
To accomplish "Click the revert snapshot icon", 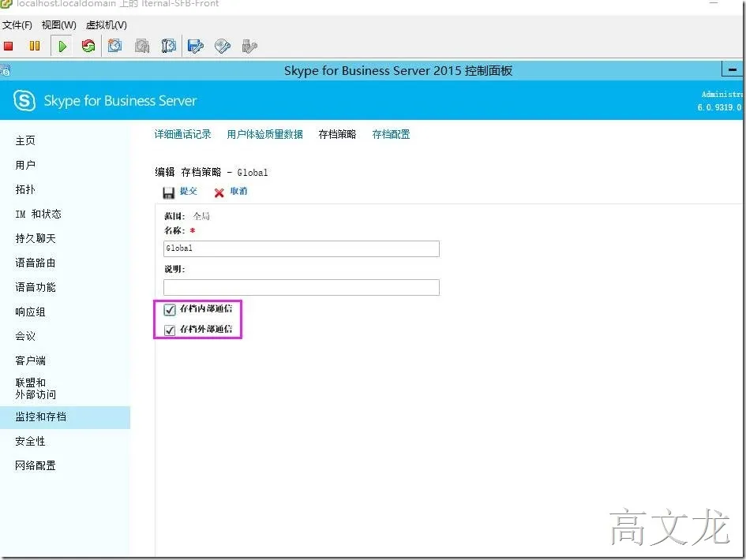I will tap(142, 46).
